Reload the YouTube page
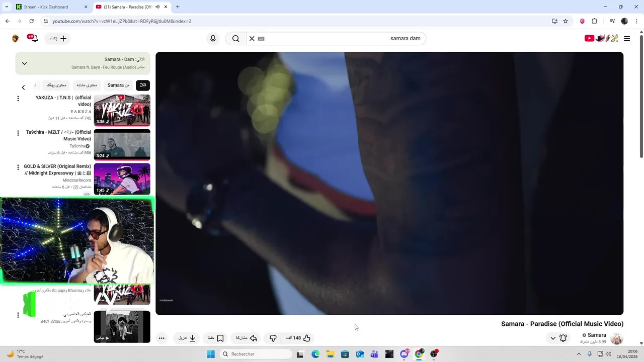The width and height of the screenshot is (644, 362). [31, 21]
